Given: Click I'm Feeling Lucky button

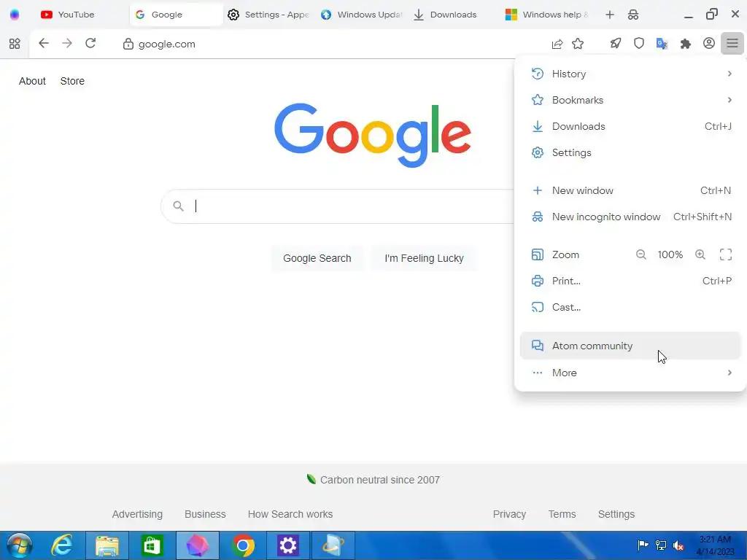Looking at the screenshot, I should [x=424, y=258].
